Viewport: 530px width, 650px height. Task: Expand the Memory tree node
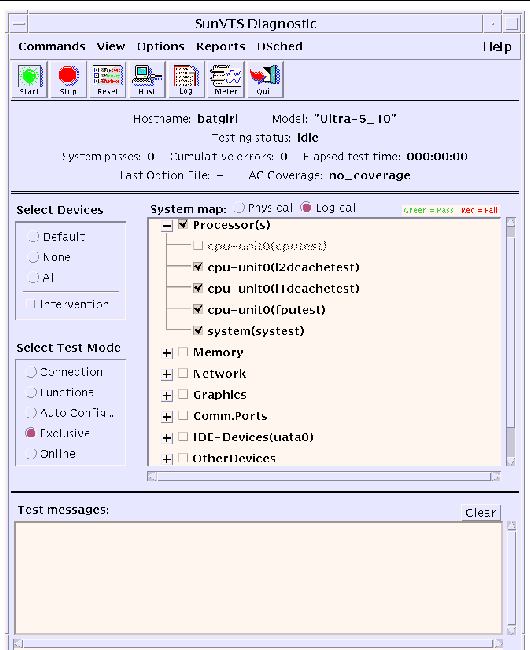(167, 353)
